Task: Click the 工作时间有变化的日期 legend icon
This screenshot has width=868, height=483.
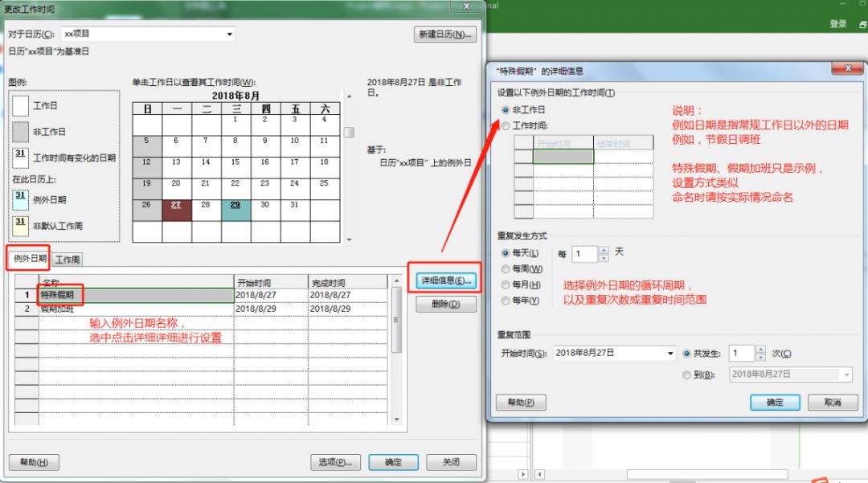Action: pyautogui.click(x=20, y=158)
